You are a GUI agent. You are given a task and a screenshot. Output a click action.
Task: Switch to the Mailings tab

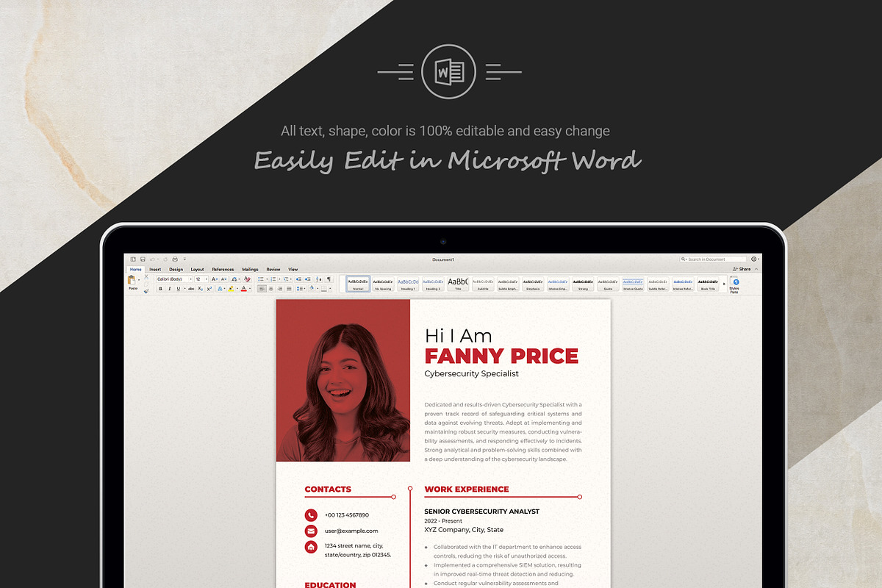coord(250,270)
